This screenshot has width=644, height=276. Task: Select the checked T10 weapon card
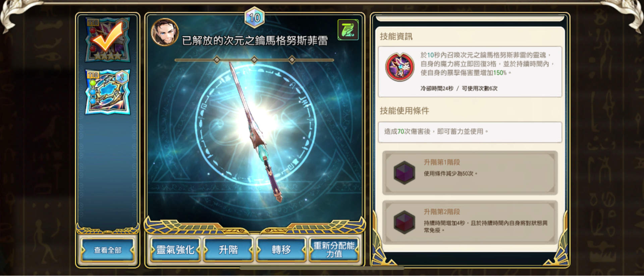click(x=108, y=40)
